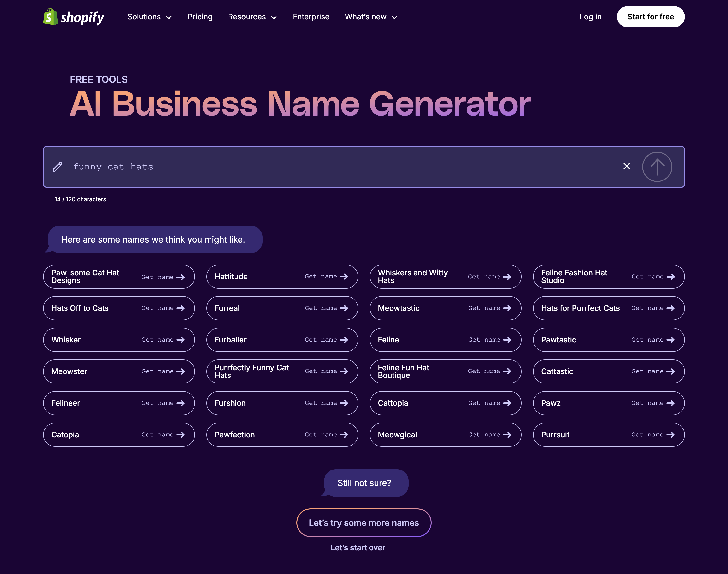Click arrow for Whiskers and Witty Hats
This screenshot has width=728, height=574.
[x=507, y=277]
